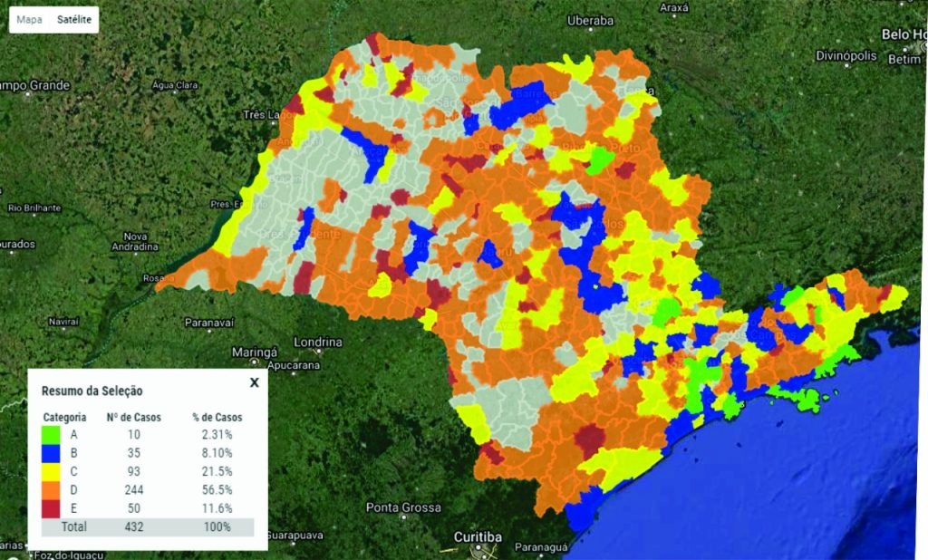Select the orange category D swatch
Screen dimensions: 928x560
[x=51, y=489]
